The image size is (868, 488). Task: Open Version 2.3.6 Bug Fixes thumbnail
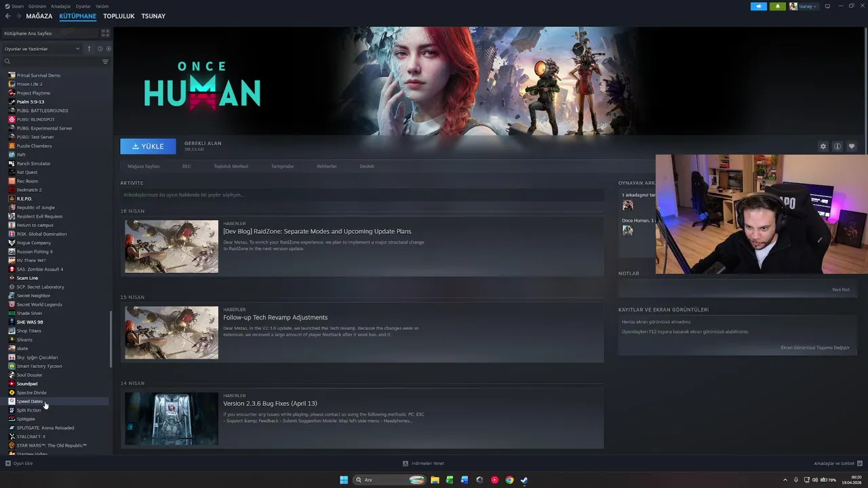click(172, 419)
